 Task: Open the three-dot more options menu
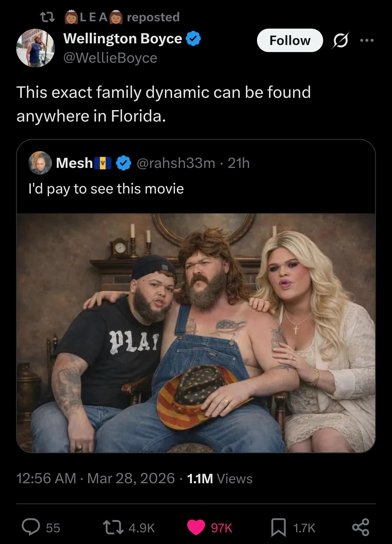point(367,40)
